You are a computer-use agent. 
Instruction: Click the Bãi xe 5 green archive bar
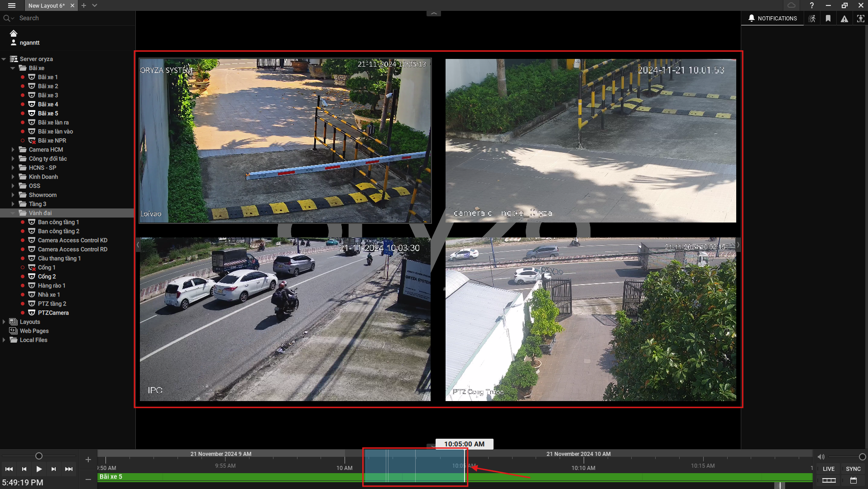click(x=455, y=477)
